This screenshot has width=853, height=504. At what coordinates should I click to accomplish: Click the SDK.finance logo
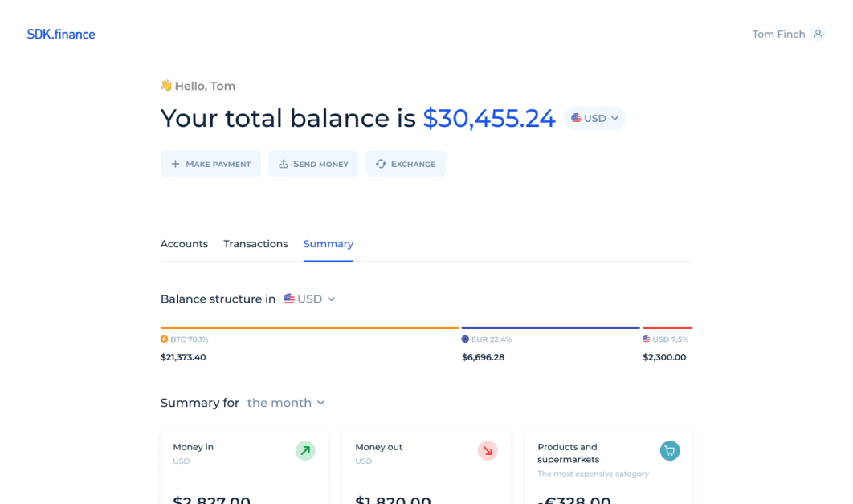pos(61,34)
